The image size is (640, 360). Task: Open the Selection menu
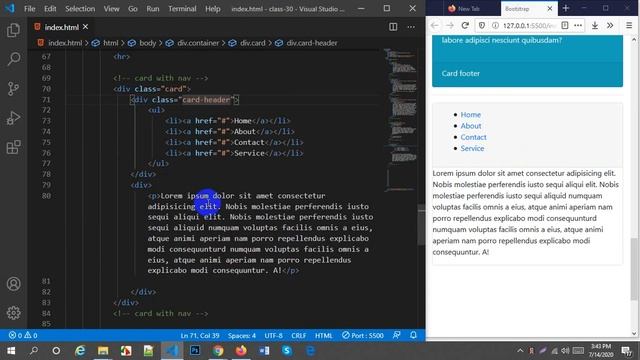[x=80, y=9]
